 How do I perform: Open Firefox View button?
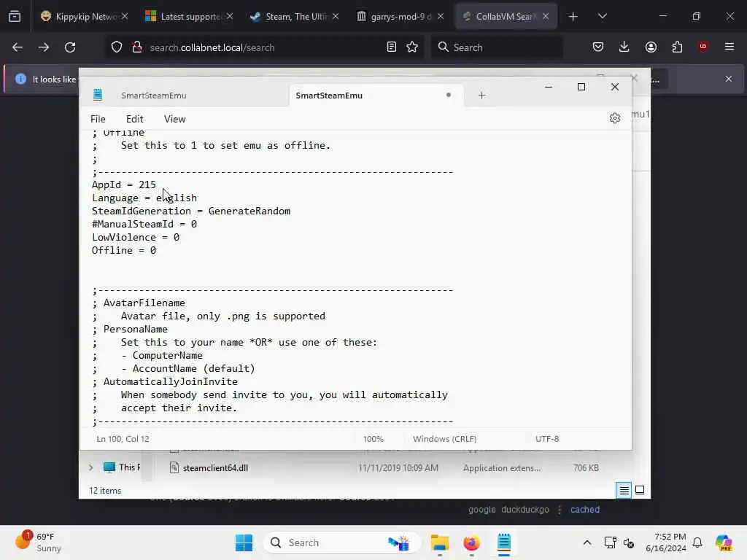pos(15,17)
